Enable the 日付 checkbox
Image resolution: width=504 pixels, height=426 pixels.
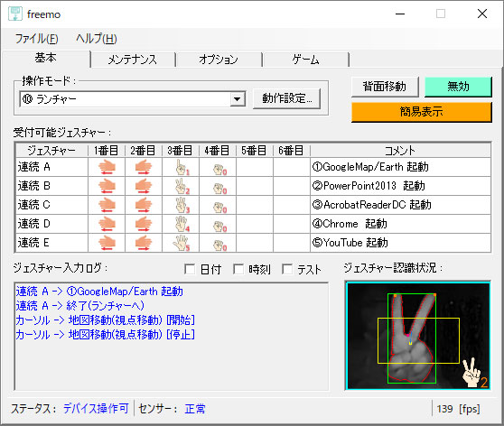point(190,269)
